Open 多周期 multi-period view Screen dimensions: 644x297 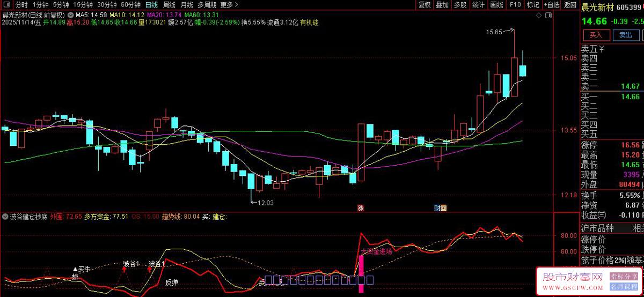point(207,5)
